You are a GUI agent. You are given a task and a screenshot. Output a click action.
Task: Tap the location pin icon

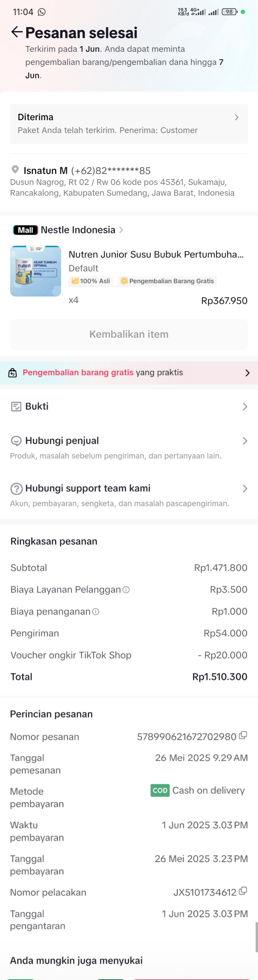point(15,169)
